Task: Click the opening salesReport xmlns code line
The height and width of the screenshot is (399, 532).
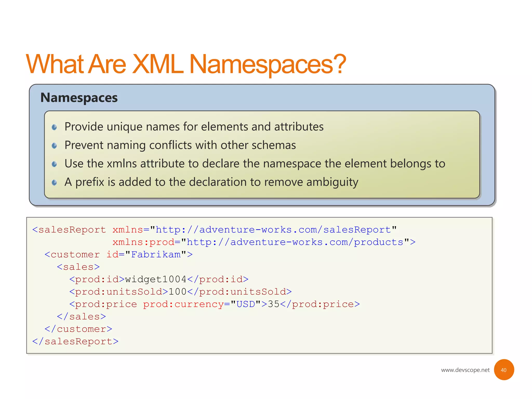Action: pos(214,230)
